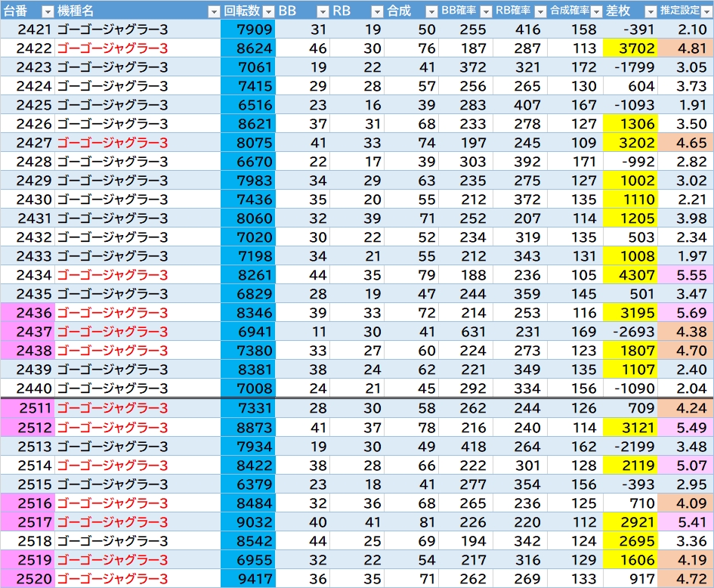Select spin count cell 9032

point(248,522)
